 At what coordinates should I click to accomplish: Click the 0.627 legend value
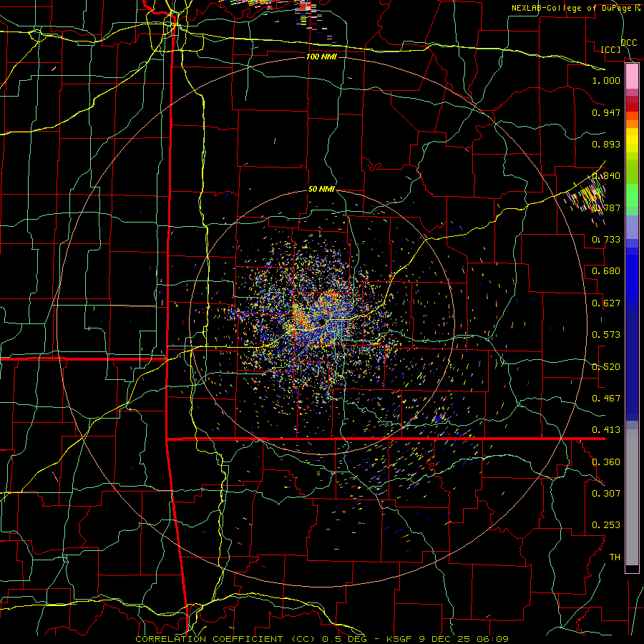coord(606,303)
